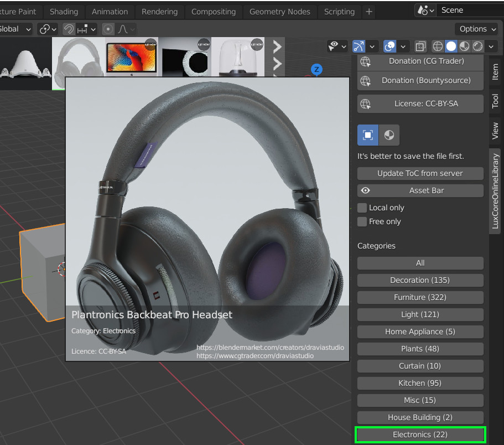Switch to solid viewport shading
Screen dimensions: 504x445
[x=451, y=46]
